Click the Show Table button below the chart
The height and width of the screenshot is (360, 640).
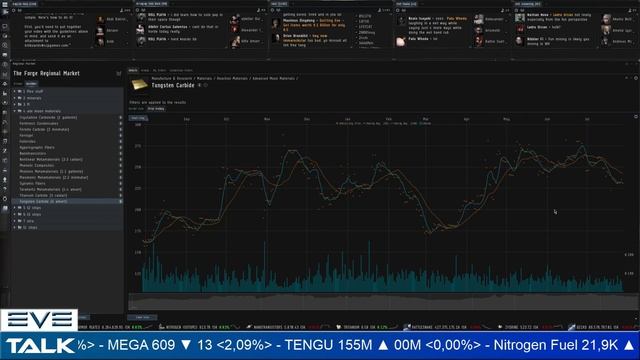tap(142, 317)
